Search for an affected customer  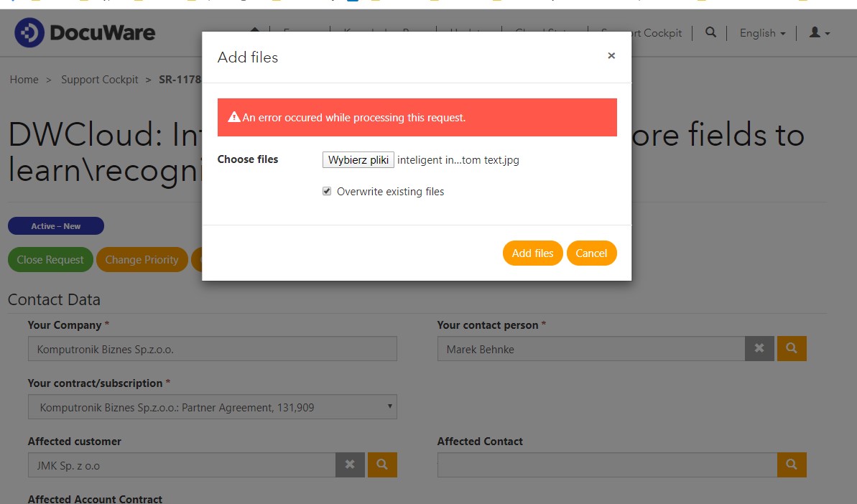[x=382, y=465]
